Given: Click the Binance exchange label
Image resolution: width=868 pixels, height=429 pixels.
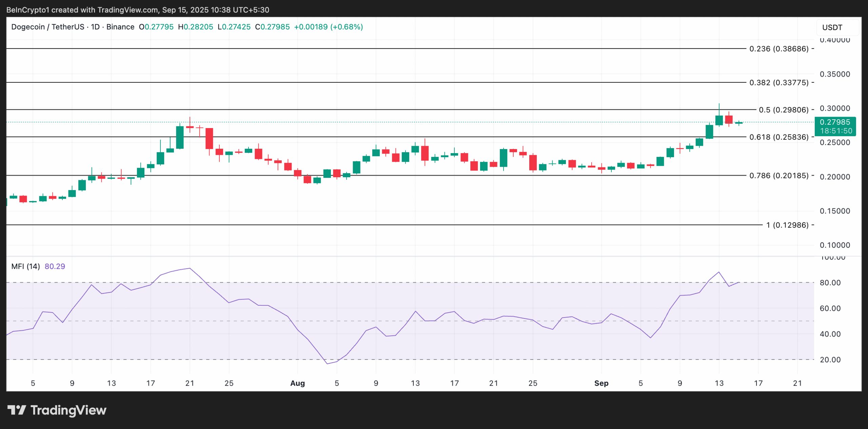Looking at the screenshot, I should pyautogui.click(x=119, y=27).
